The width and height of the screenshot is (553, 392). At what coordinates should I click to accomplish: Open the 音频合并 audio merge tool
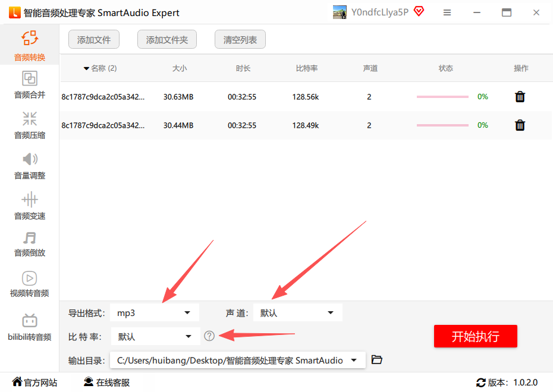[x=30, y=85]
